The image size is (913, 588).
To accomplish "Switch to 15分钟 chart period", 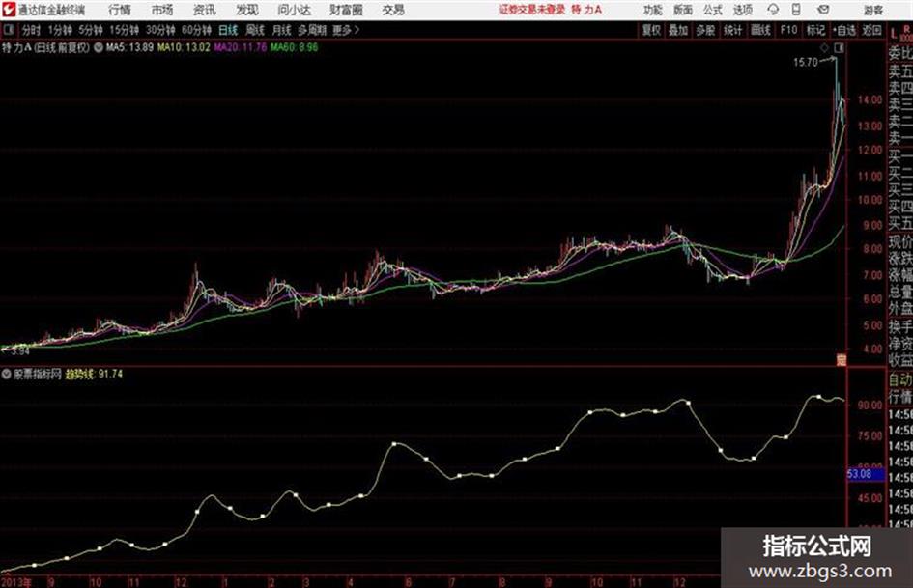I will pos(125,30).
